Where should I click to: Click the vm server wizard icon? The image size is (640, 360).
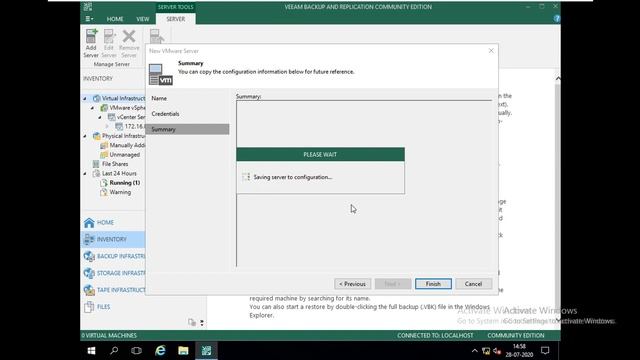[x=160, y=74]
